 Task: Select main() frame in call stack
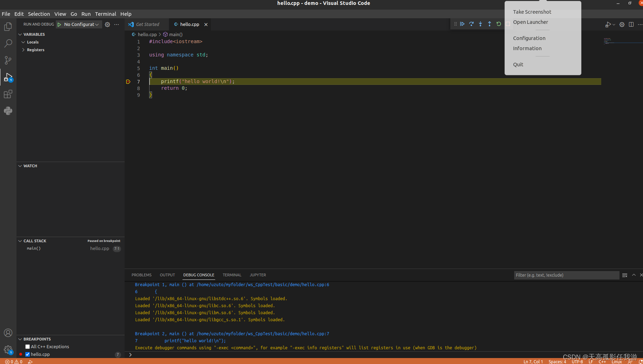[x=70, y=249]
